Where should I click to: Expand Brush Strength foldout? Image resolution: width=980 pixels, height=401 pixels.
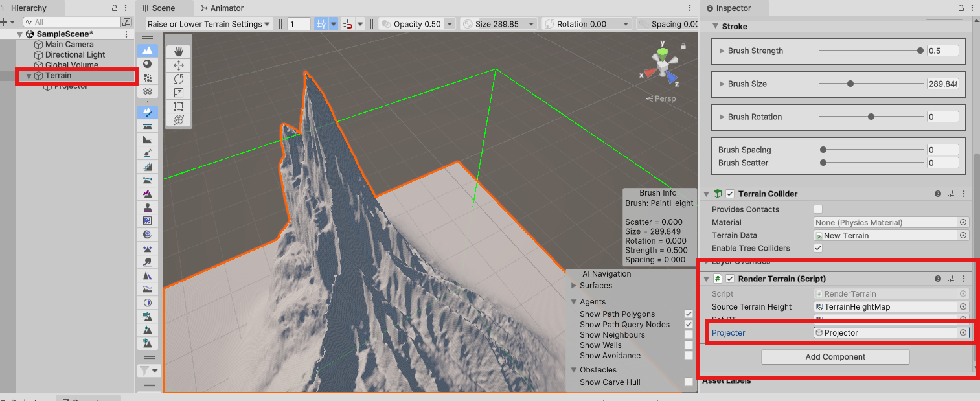click(x=722, y=51)
